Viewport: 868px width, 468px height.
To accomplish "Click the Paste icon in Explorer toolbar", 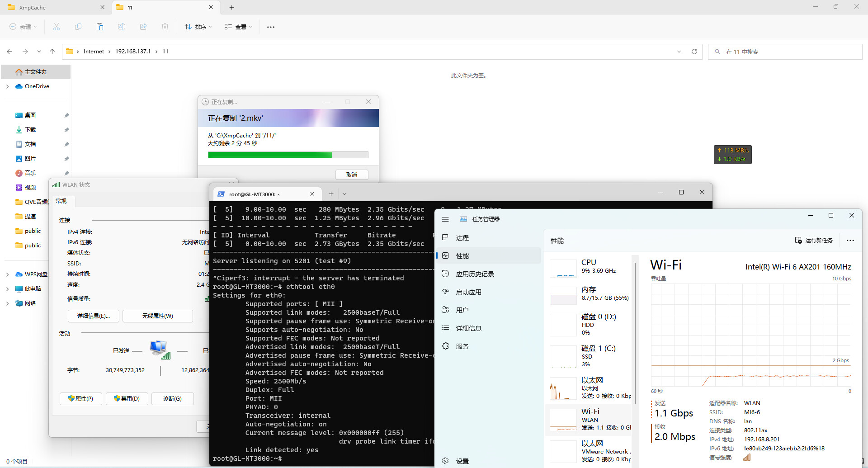I will tap(100, 27).
